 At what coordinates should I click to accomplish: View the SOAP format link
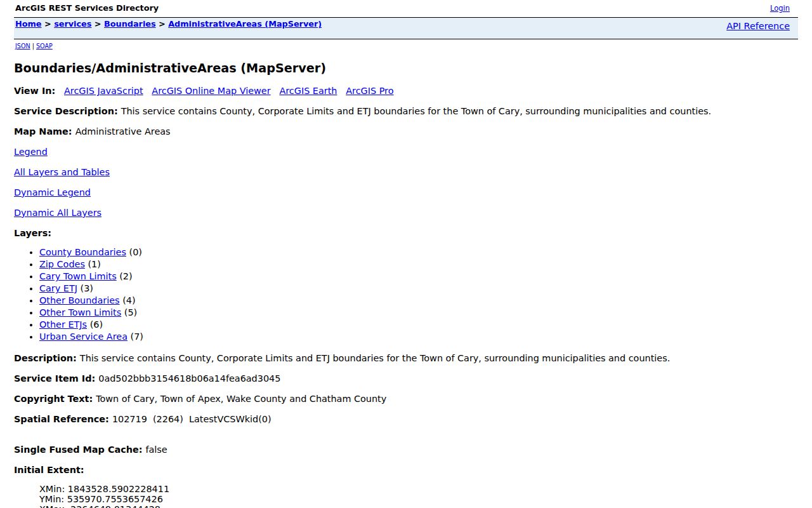[44, 46]
